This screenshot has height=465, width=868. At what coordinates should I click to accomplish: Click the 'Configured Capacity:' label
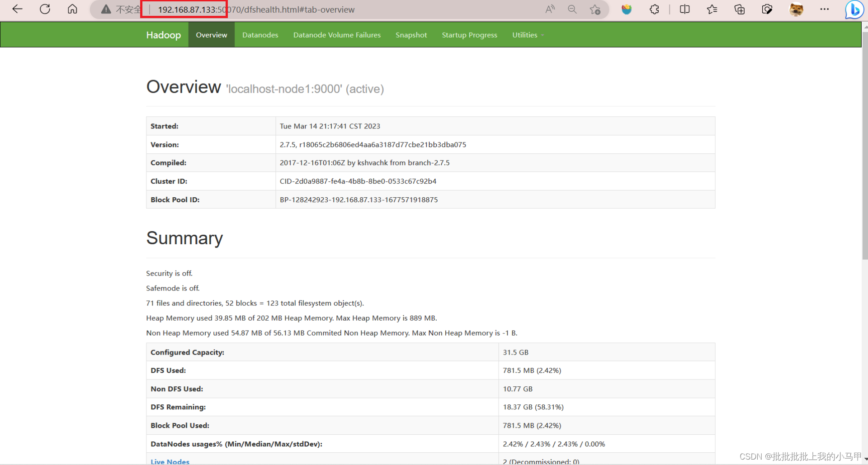[187, 352]
